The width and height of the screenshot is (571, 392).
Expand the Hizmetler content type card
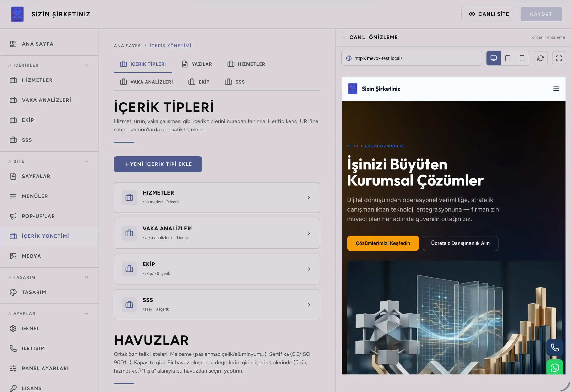217,197
